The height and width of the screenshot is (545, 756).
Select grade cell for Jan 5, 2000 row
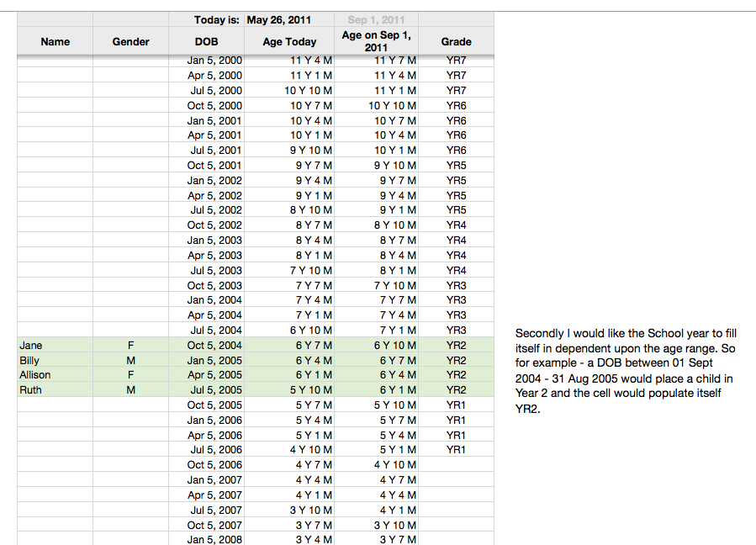click(456, 61)
